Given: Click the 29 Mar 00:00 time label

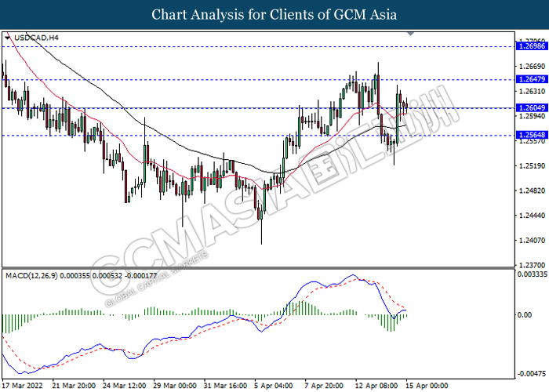Looking at the screenshot, I should tap(175, 386).
